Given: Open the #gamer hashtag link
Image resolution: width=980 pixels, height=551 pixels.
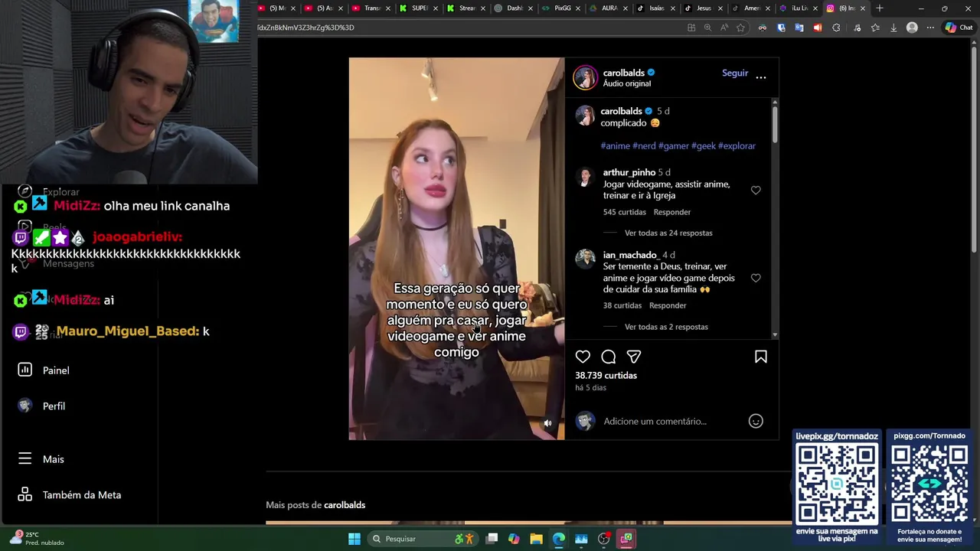Looking at the screenshot, I should pyautogui.click(x=674, y=145).
